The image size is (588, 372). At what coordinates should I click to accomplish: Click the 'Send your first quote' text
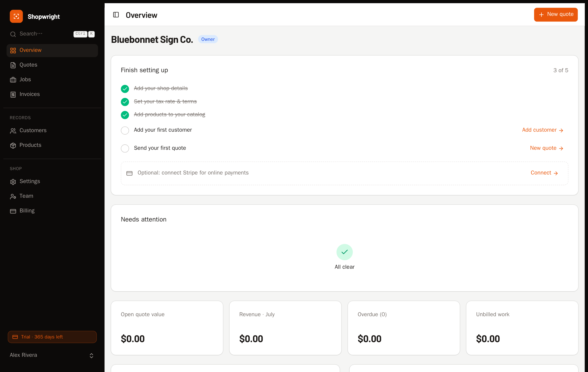(160, 148)
